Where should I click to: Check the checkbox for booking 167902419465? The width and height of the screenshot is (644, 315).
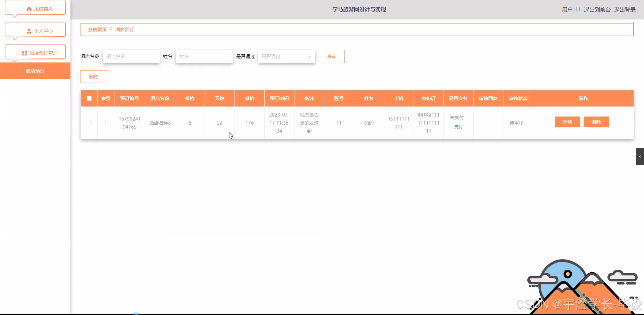89,123
